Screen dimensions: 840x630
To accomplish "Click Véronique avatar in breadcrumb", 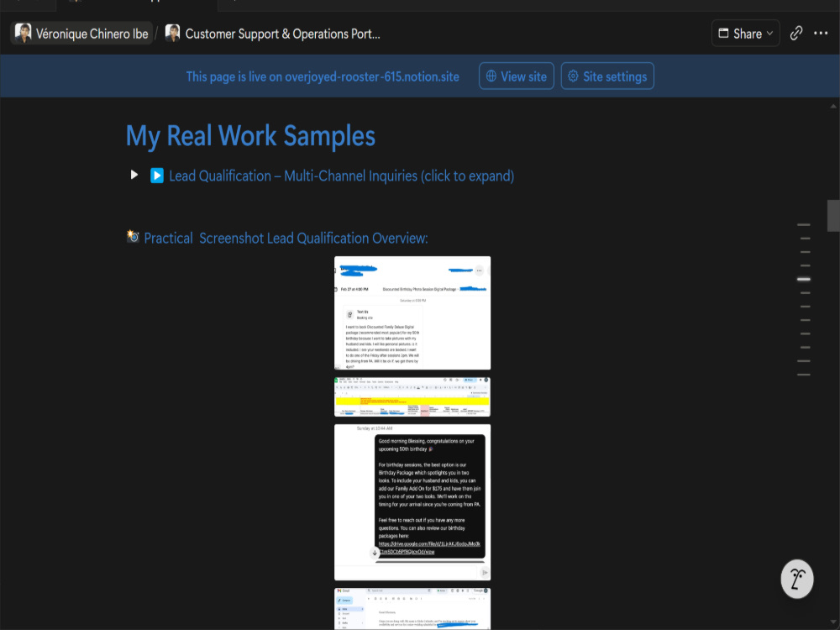I will [23, 34].
